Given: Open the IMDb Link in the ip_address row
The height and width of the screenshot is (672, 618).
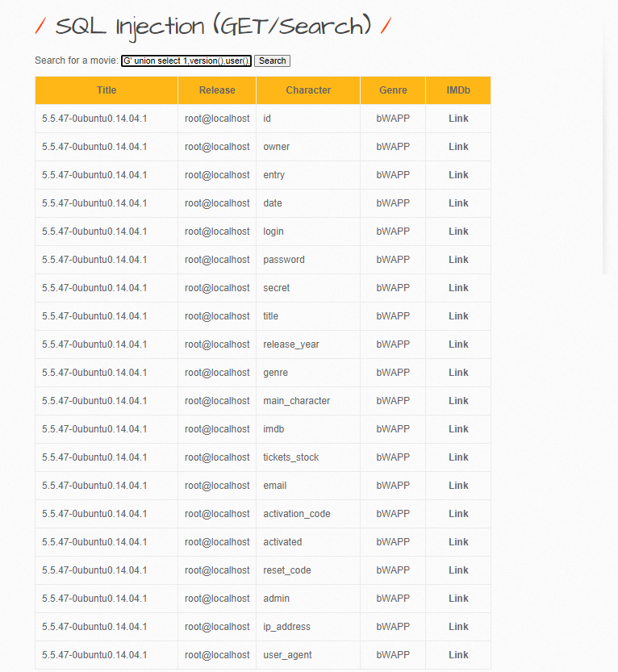Looking at the screenshot, I should [x=458, y=627].
